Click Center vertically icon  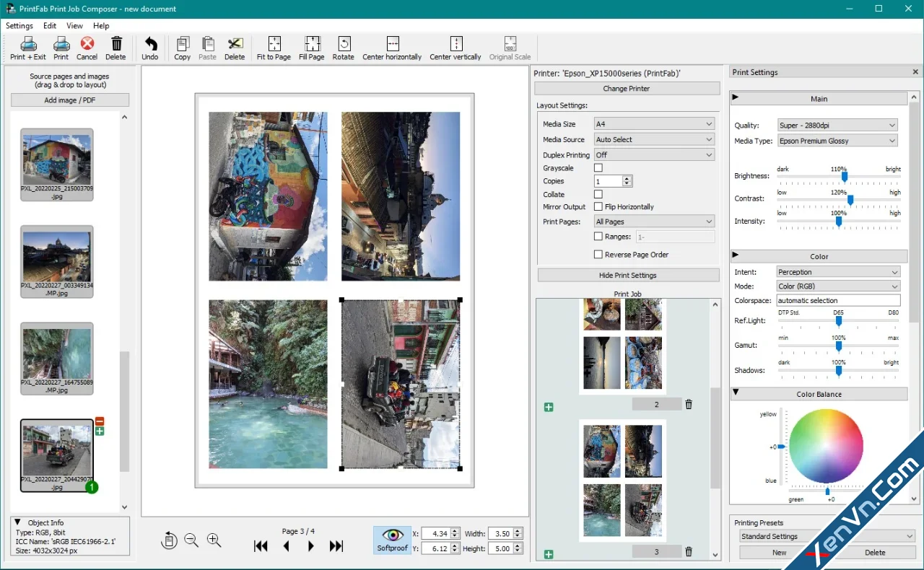coord(456,48)
